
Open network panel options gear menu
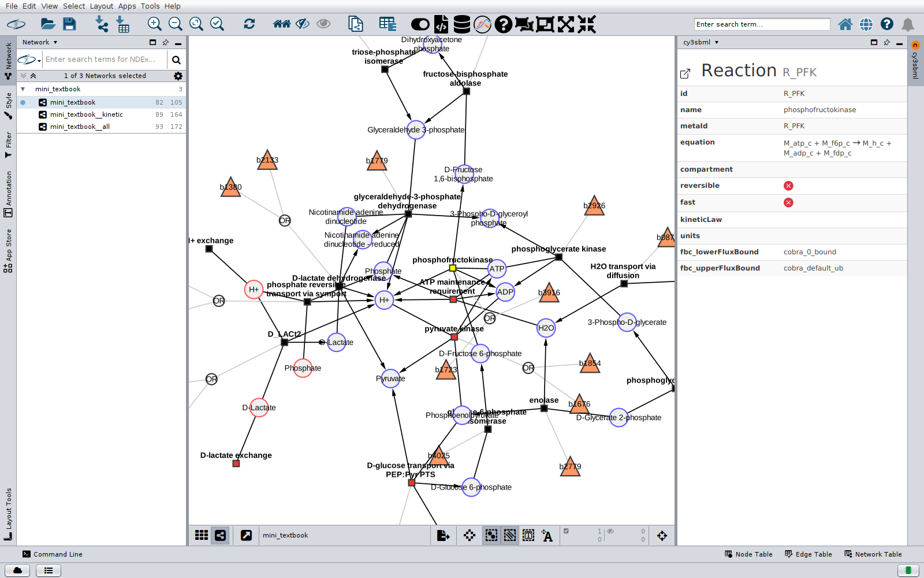[178, 76]
